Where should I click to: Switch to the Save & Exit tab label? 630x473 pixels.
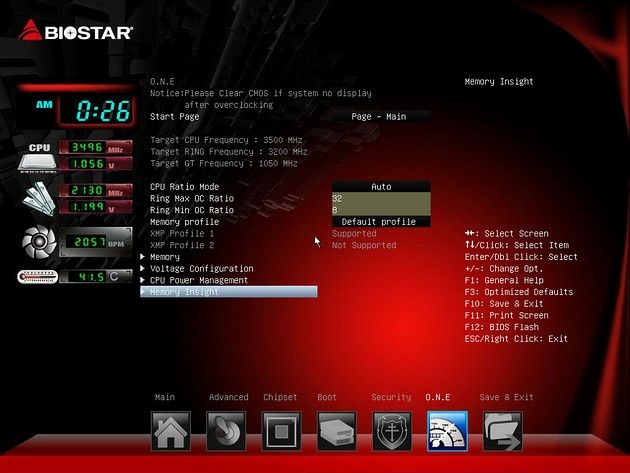click(x=506, y=397)
